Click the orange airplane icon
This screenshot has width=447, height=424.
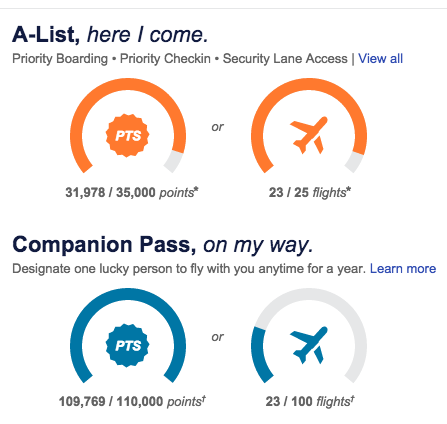309,135
